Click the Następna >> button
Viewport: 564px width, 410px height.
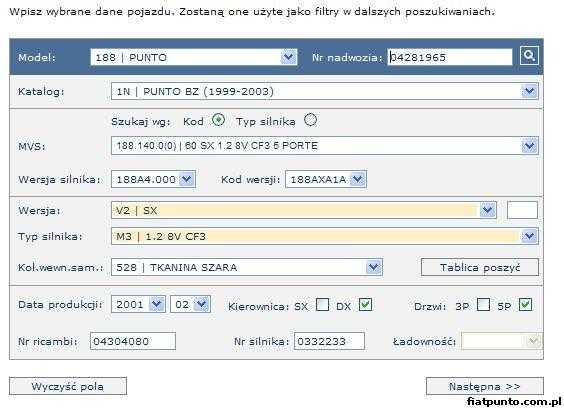[x=485, y=386]
